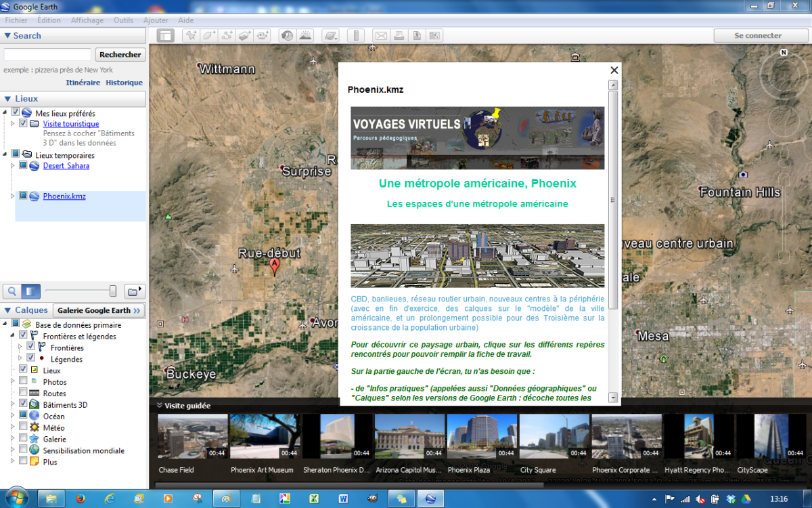This screenshot has height=508, width=812.
Task: Expand the Visite touristique folder
Action: click(13, 123)
